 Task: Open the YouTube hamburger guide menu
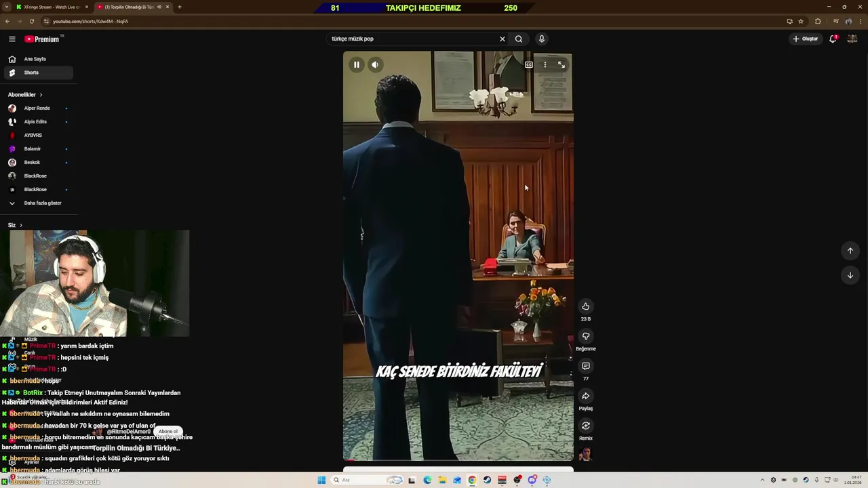[12, 39]
